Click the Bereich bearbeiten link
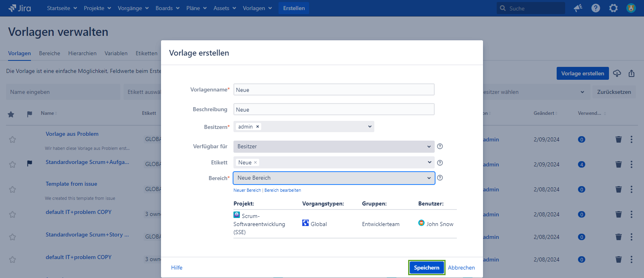The width and height of the screenshot is (644, 278). pos(283,190)
